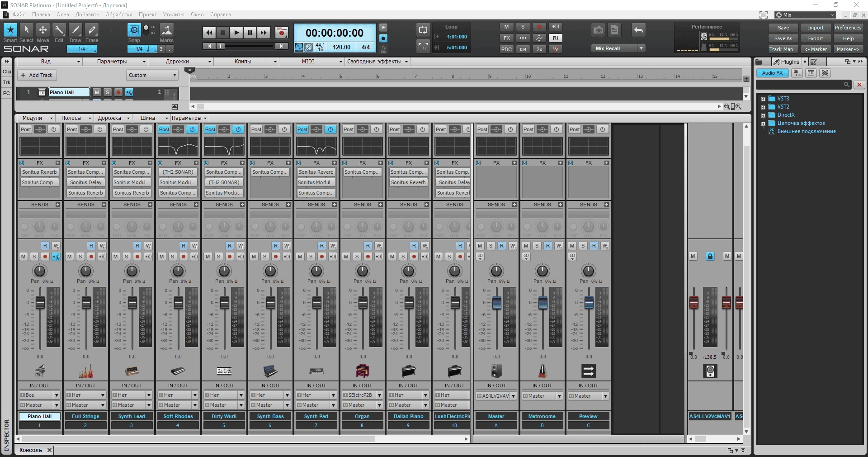
Task: Select the Draw pencil tool
Action: [75, 30]
